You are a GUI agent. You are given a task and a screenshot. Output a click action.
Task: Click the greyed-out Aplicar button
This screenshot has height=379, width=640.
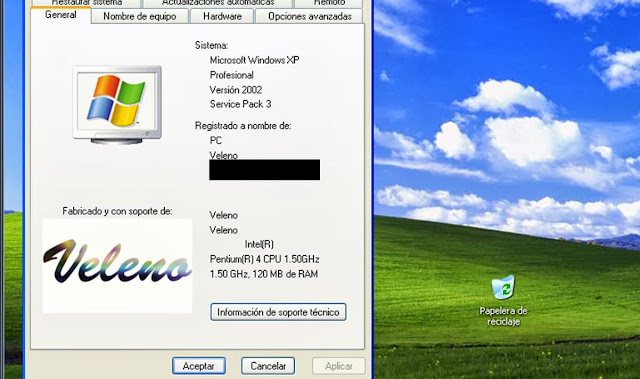tap(338, 366)
